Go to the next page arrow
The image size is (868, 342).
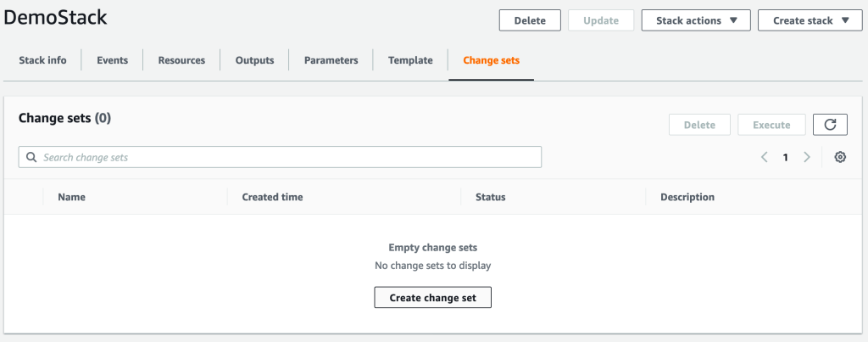(x=807, y=157)
